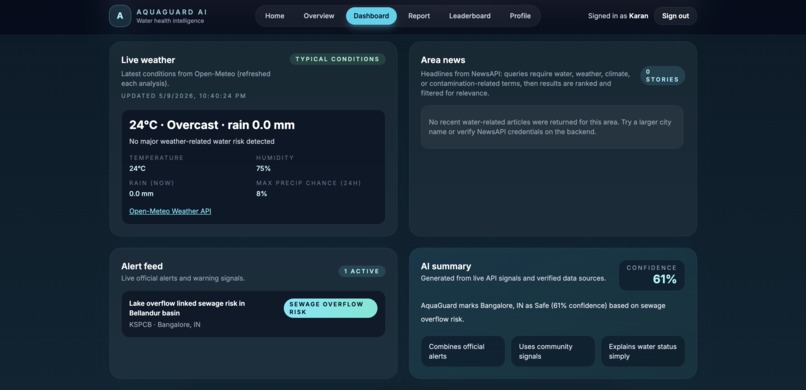806x390 pixels.
Task: Click the Signed in as Karan text
Action: [618, 16]
